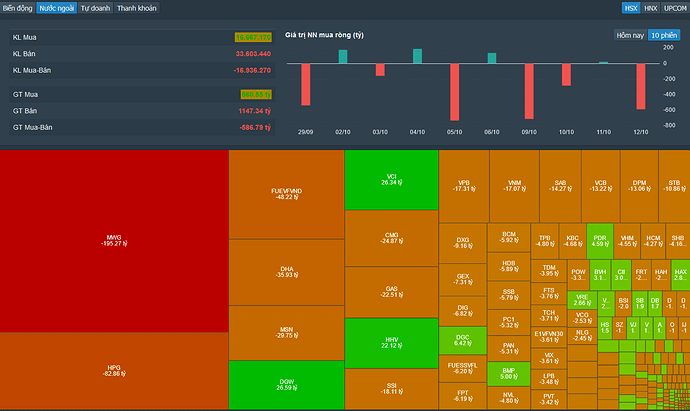Select the GAS treemap tile
Screen dimensions: 690x411
click(392, 292)
